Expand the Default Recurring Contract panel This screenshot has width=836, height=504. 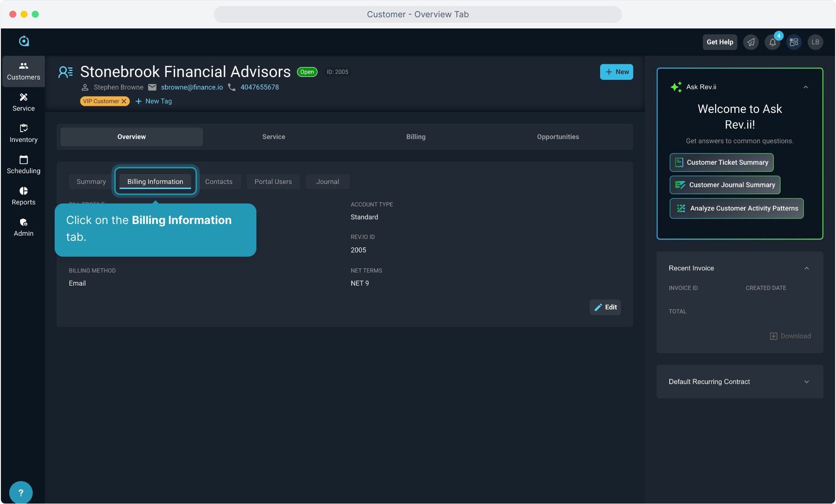(807, 382)
